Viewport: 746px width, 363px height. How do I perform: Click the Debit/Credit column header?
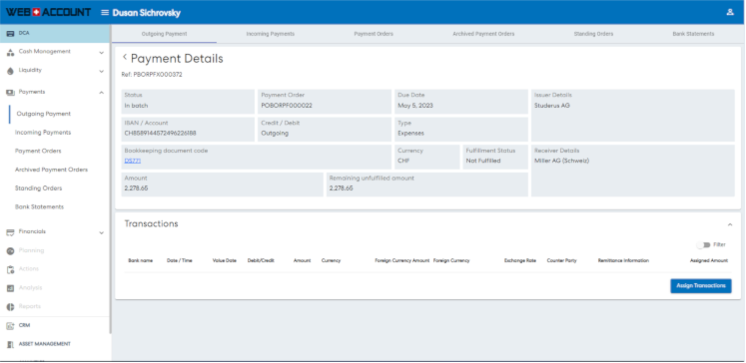(261, 261)
